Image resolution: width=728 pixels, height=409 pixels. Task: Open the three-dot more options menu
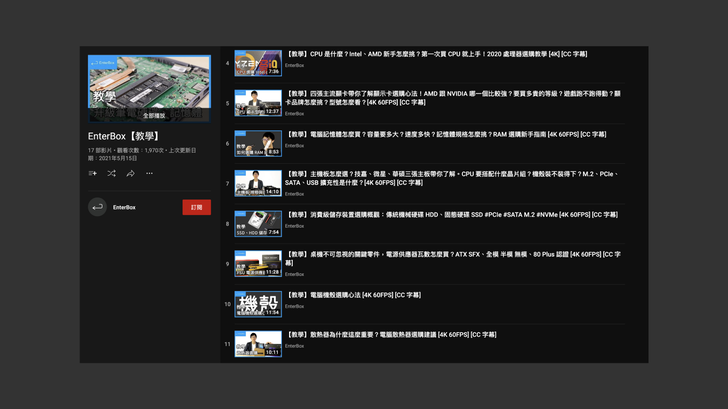pyautogui.click(x=149, y=173)
